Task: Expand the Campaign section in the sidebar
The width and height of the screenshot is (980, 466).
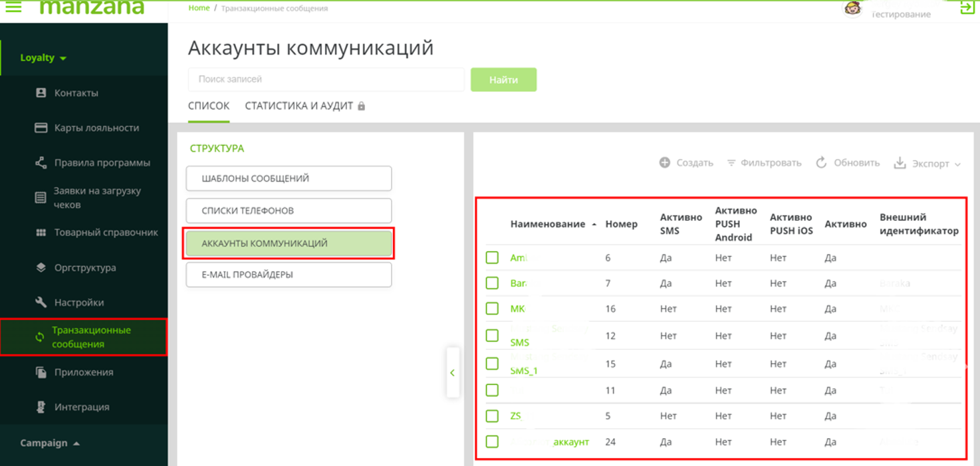Action: point(51,443)
